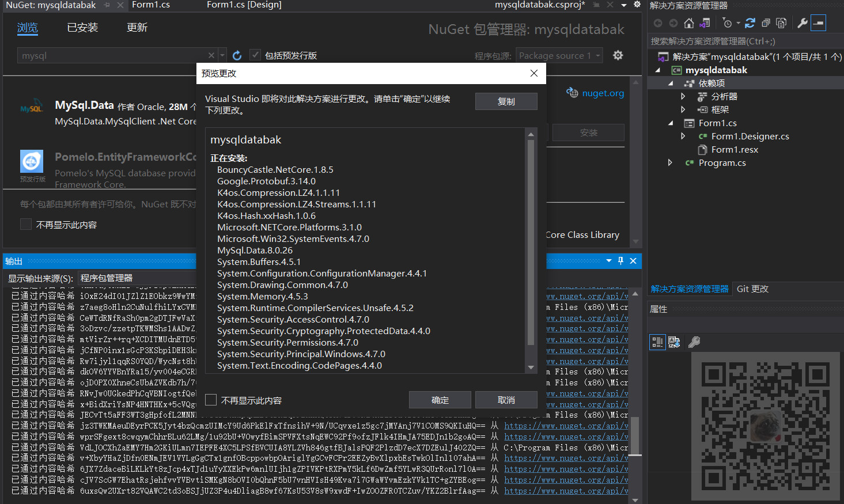Close the Output panel

click(x=633, y=261)
